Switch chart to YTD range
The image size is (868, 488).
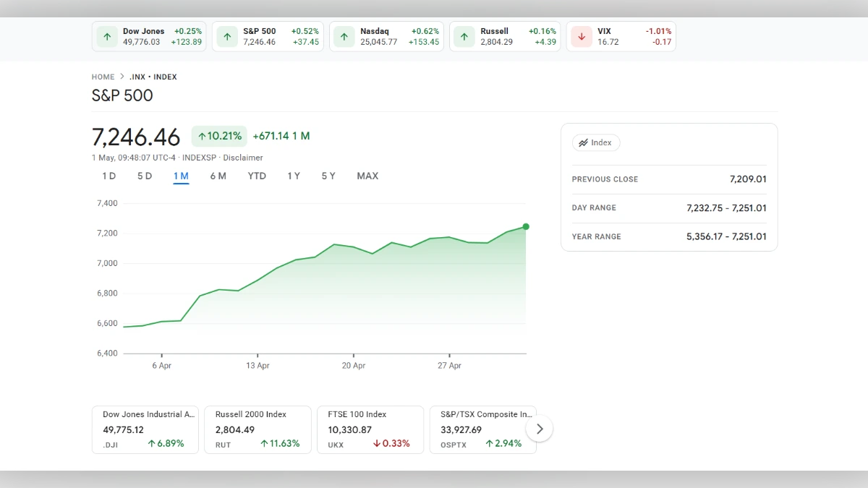coord(257,176)
